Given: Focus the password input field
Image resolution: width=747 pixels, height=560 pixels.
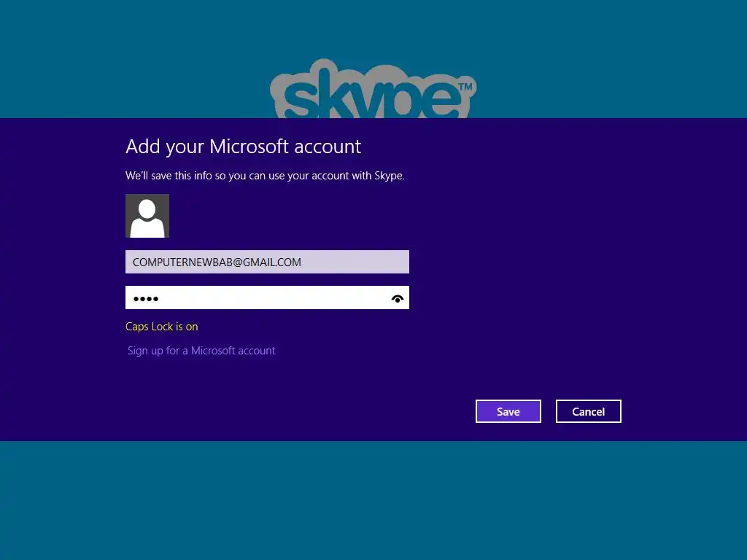Looking at the screenshot, I should (267, 297).
